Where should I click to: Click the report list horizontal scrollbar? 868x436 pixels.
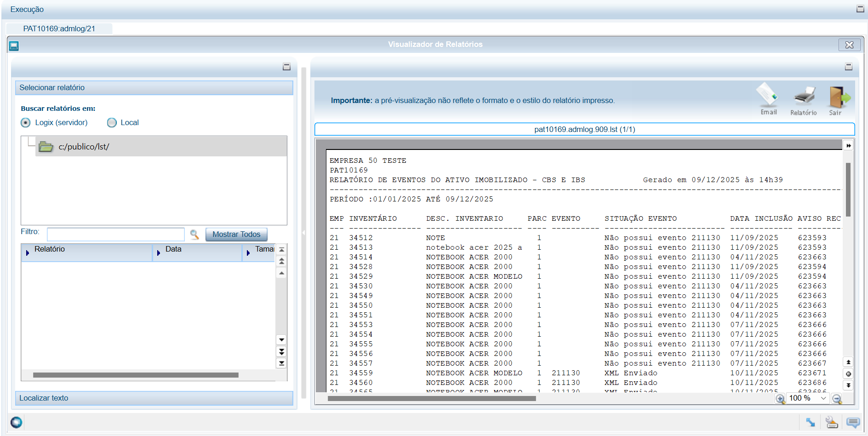coord(136,375)
